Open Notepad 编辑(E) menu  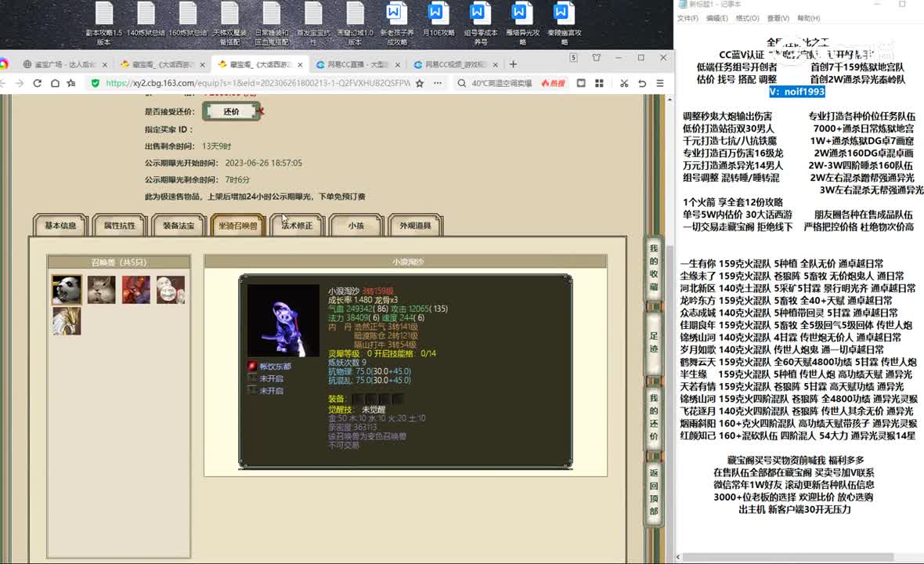coord(716,18)
